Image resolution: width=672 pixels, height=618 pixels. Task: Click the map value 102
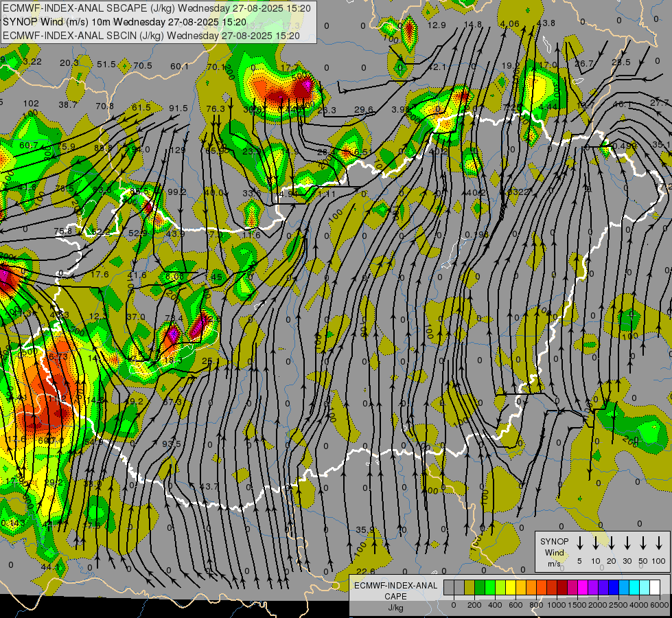coord(31,104)
